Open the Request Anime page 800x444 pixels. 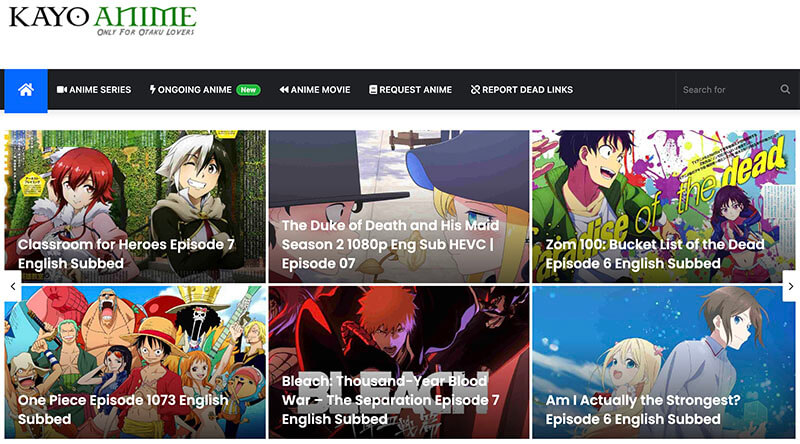click(x=411, y=89)
